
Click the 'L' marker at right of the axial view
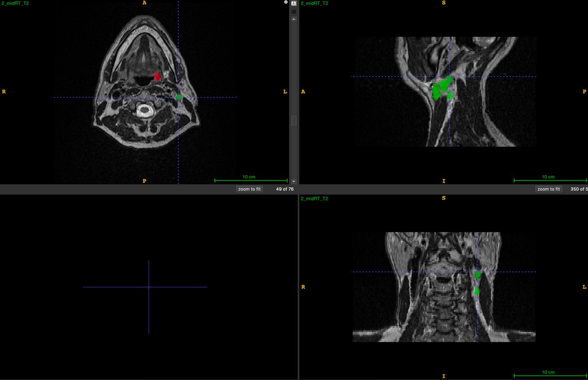(x=285, y=92)
